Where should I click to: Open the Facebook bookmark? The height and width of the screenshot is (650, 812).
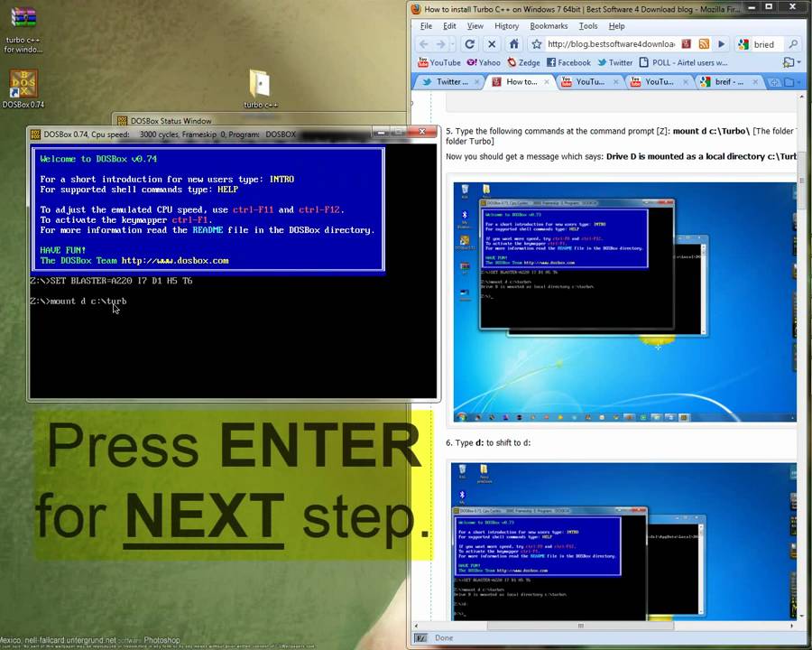[x=568, y=62]
